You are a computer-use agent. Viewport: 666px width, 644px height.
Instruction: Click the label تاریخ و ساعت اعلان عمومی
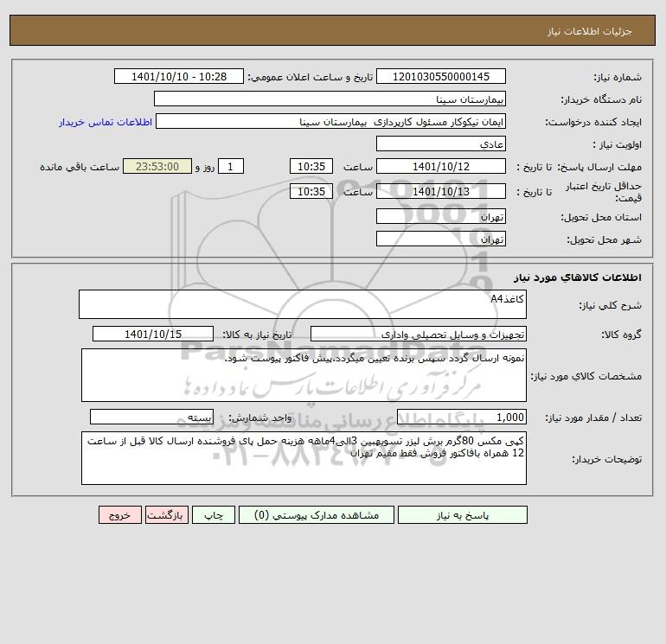[310, 77]
